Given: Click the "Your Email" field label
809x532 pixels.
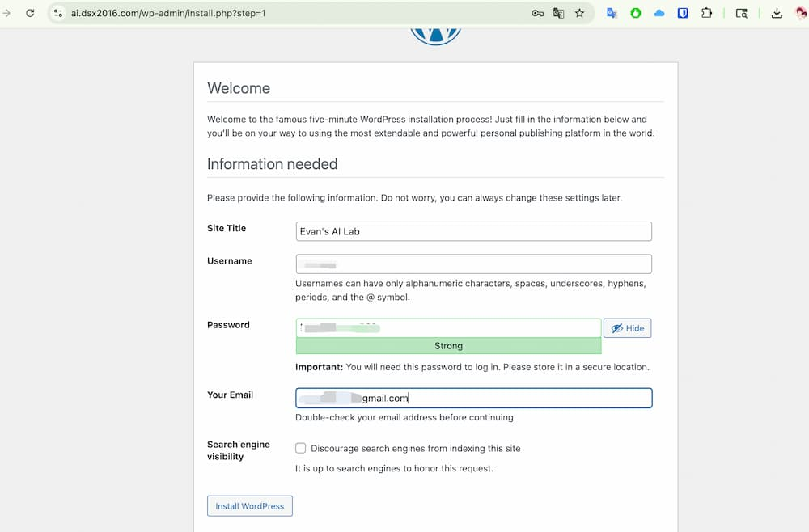Looking at the screenshot, I should (x=230, y=395).
